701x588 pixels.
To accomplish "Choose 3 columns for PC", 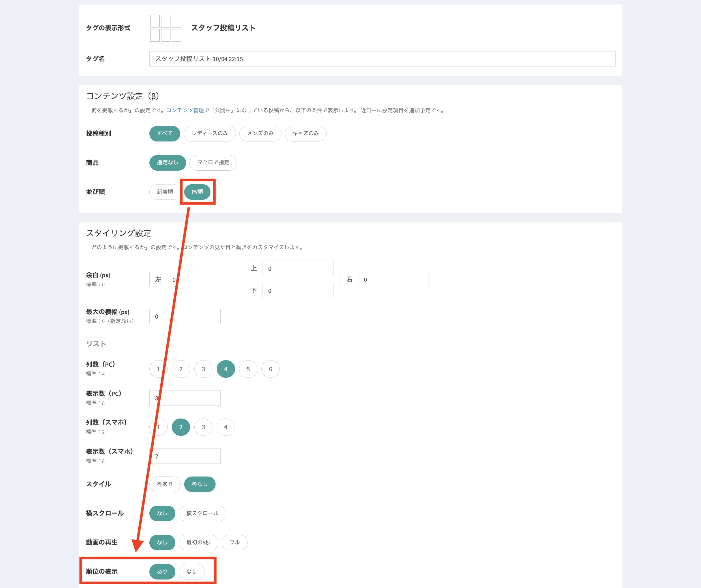I will click(203, 369).
